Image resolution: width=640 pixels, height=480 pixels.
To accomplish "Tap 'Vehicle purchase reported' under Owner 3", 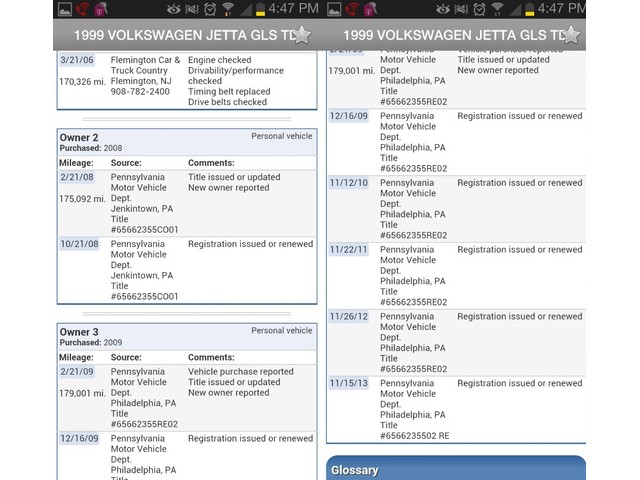I will pos(241,372).
